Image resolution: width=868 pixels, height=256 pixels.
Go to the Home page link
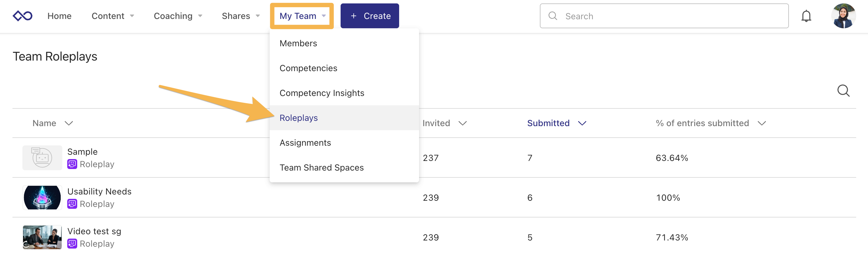click(59, 16)
